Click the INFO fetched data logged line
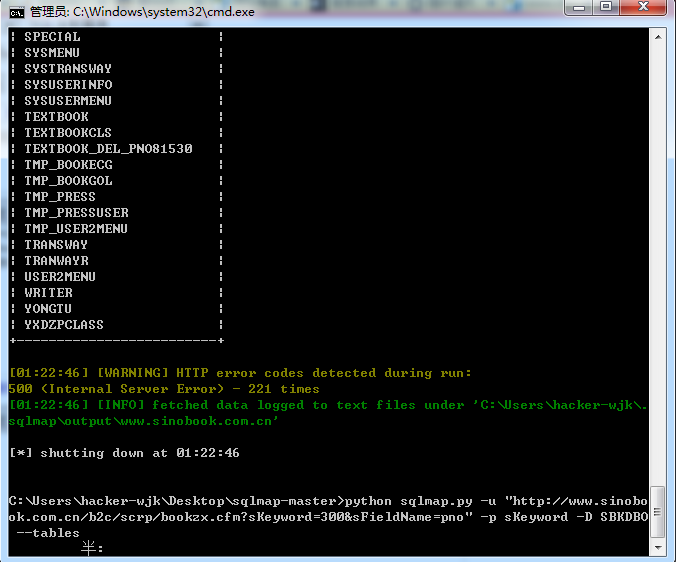Screen dimensions: 676x562 tap(328, 405)
